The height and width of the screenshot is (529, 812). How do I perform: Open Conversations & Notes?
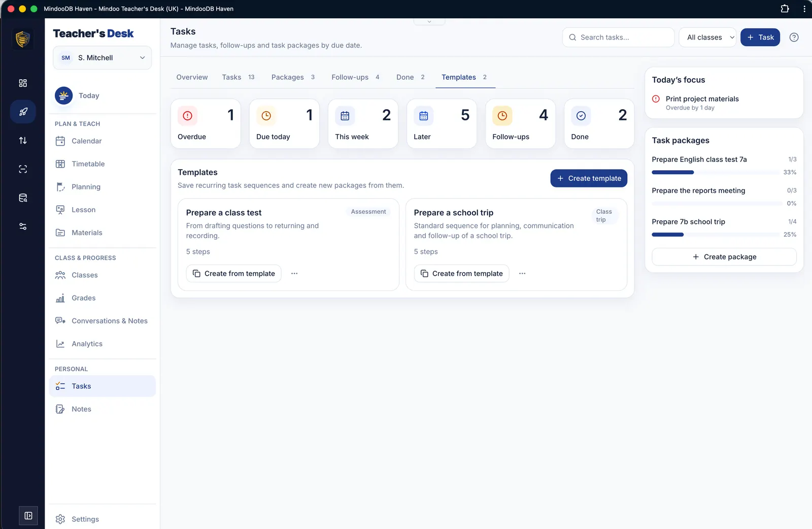pyautogui.click(x=103, y=321)
